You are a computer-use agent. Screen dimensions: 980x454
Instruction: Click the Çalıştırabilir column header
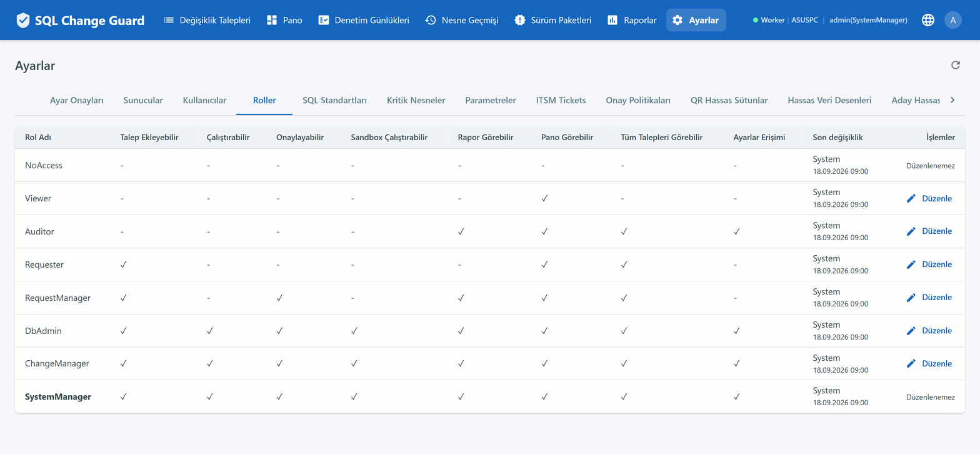tap(228, 138)
